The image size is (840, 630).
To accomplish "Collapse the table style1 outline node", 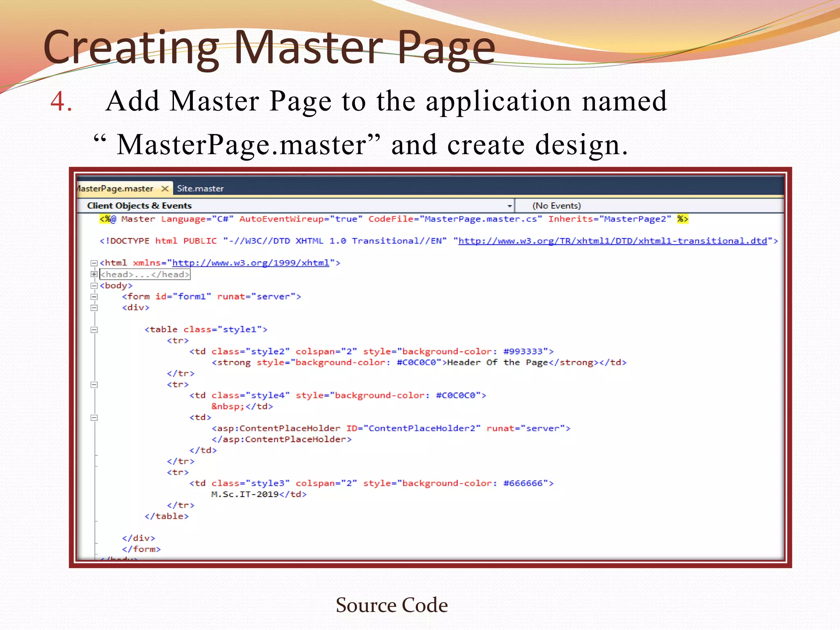I will point(94,329).
